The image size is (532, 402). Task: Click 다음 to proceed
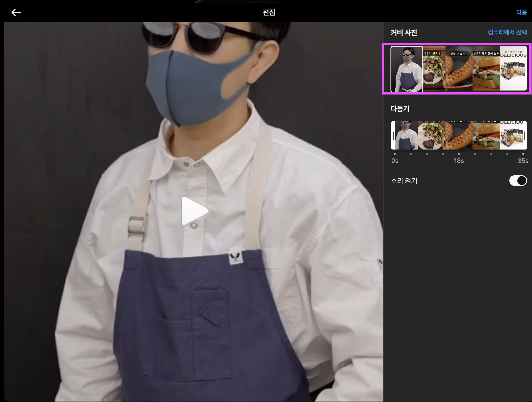tap(521, 12)
